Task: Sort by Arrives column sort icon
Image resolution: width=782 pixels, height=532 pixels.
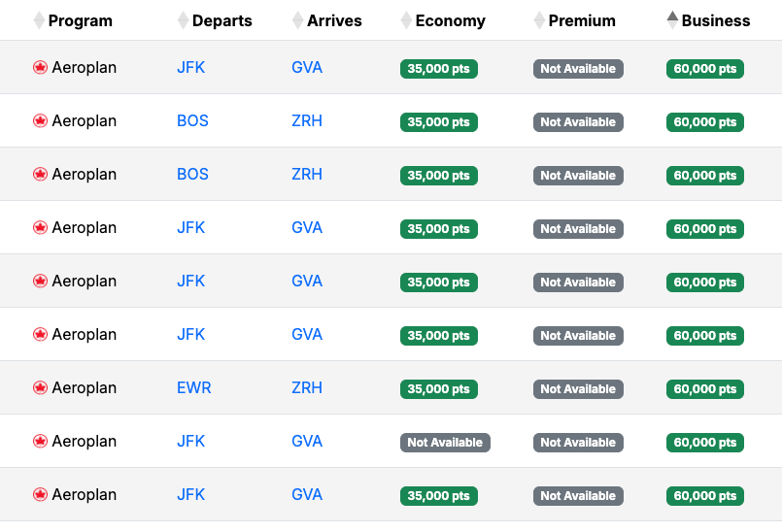Action: (297, 20)
